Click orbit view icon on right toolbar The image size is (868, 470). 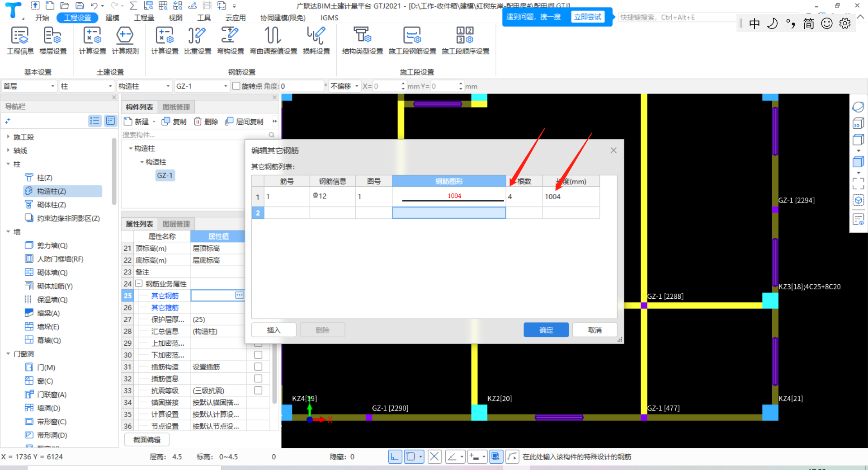click(x=858, y=107)
